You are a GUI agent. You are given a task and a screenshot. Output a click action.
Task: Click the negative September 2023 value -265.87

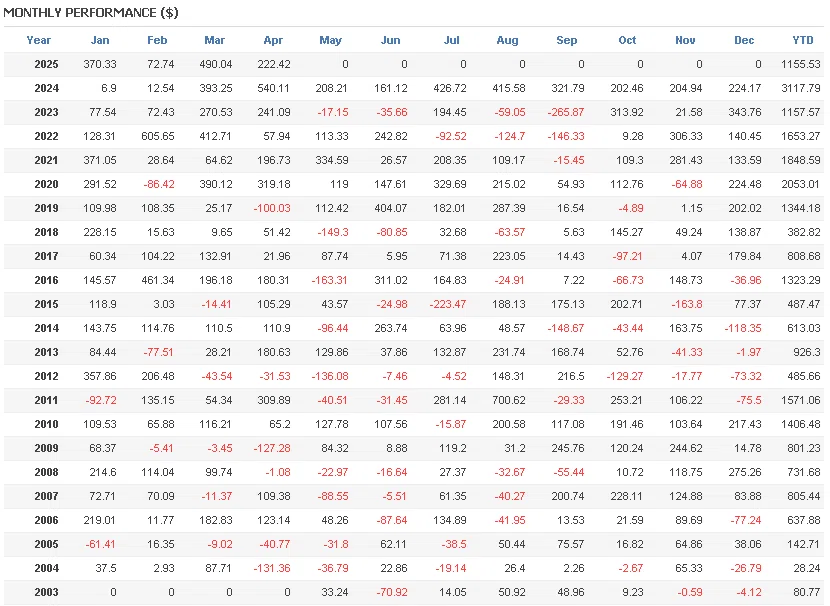566,112
